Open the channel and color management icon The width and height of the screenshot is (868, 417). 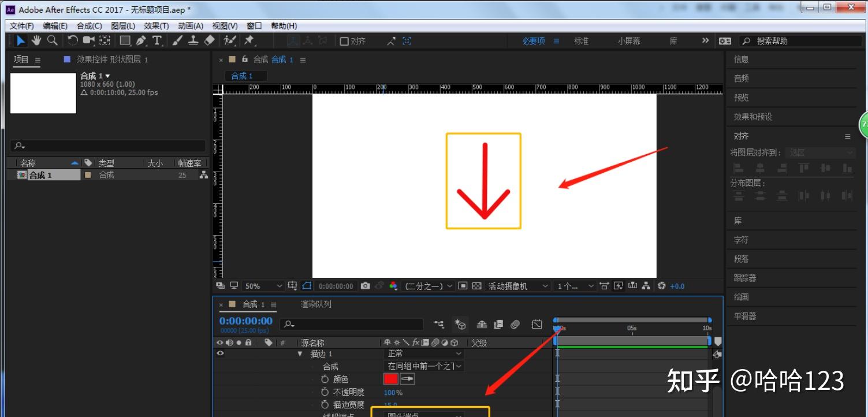(394, 286)
